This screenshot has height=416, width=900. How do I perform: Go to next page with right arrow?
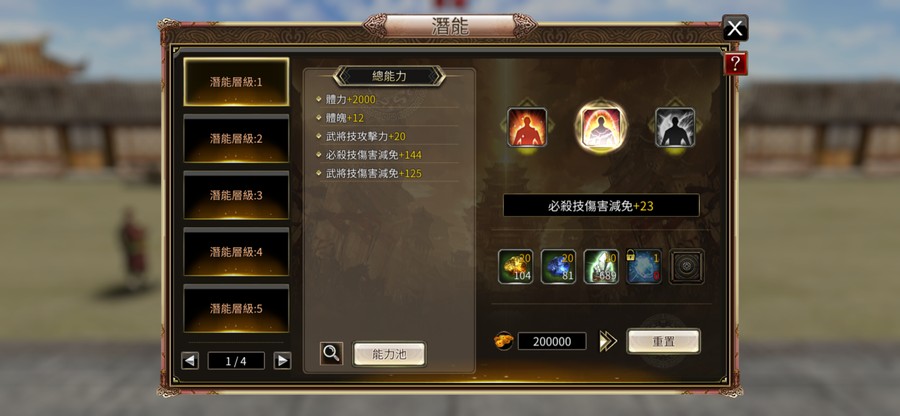coord(282,361)
